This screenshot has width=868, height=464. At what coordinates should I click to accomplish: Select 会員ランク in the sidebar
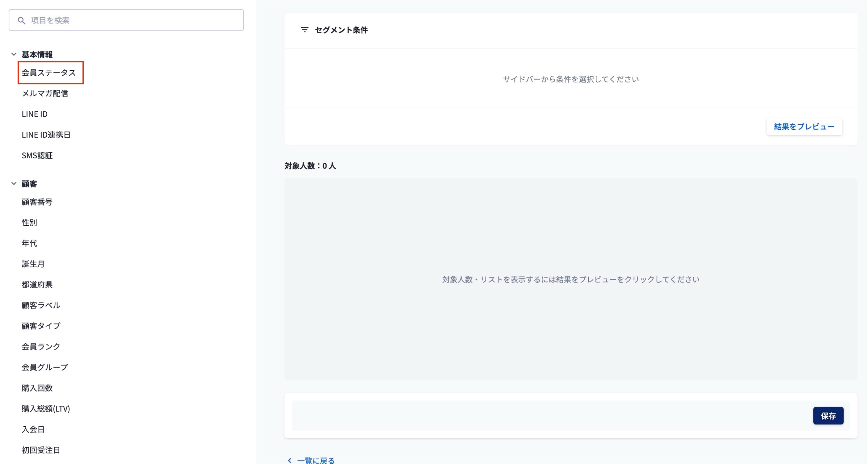click(x=41, y=346)
